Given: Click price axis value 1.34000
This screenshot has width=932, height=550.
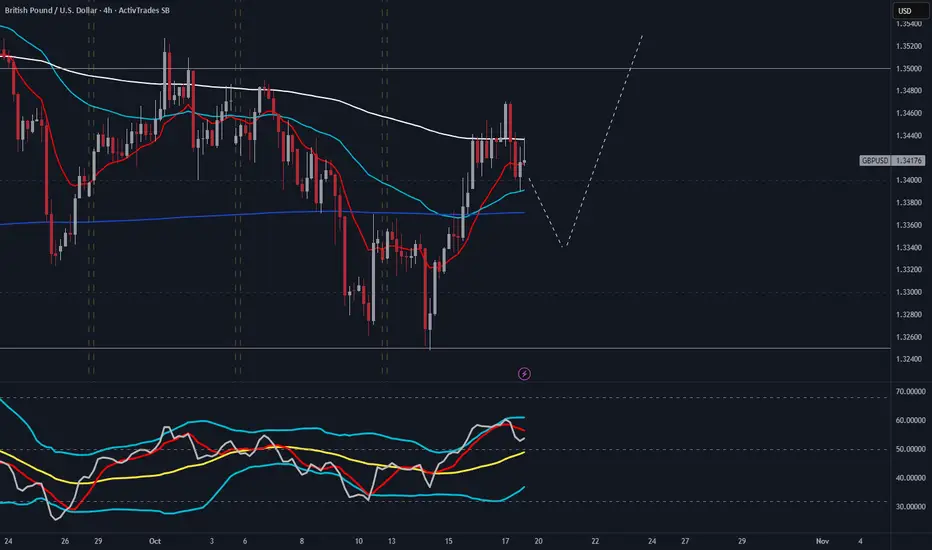Looking at the screenshot, I should (x=909, y=180).
